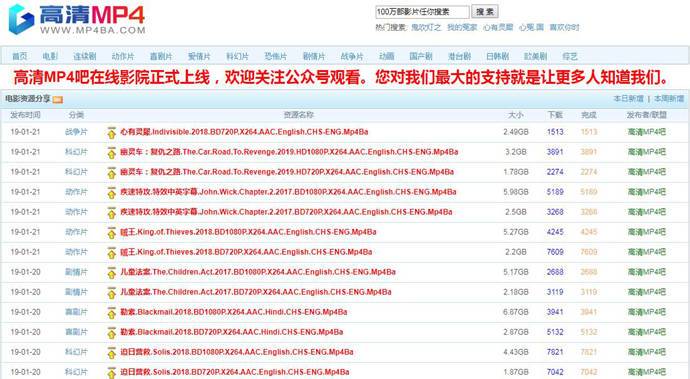Click torrent icon for John.Wick BD1080P row
The width and height of the screenshot is (690, 379).
pyautogui.click(x=112, y=193)
